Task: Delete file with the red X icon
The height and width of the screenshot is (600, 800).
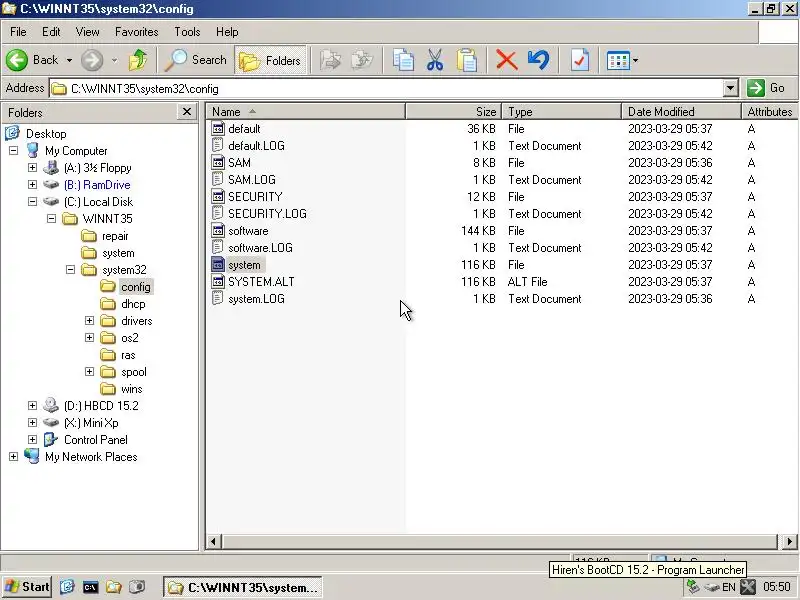Action: coord(507,60)
